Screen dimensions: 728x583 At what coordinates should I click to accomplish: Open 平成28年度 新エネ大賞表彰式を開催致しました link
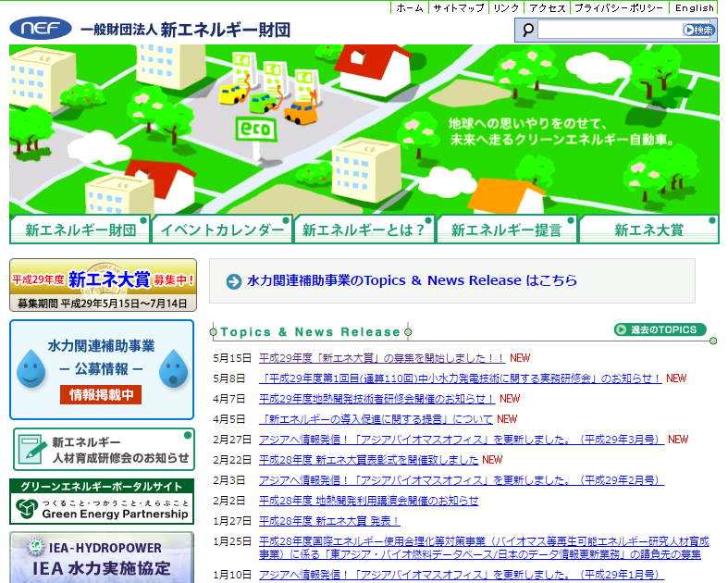369,460
